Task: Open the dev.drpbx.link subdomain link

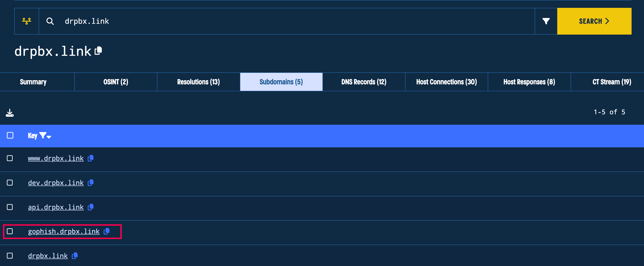Action: (55, 183)
